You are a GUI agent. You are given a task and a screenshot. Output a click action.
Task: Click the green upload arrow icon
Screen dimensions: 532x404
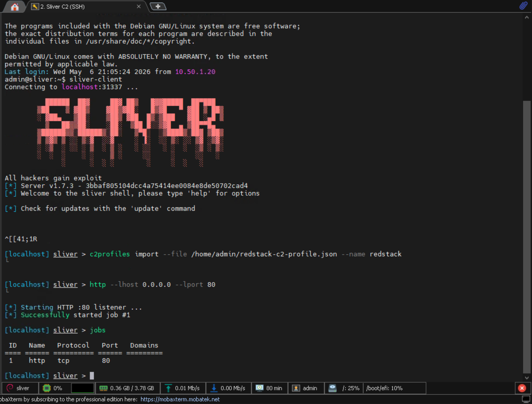[168, 388]
